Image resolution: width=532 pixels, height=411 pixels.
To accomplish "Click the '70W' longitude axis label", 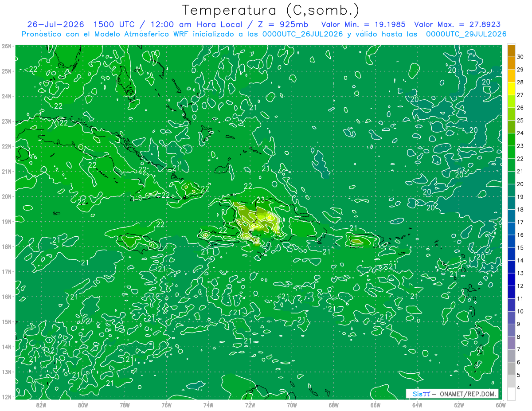I will coord(292,404).
